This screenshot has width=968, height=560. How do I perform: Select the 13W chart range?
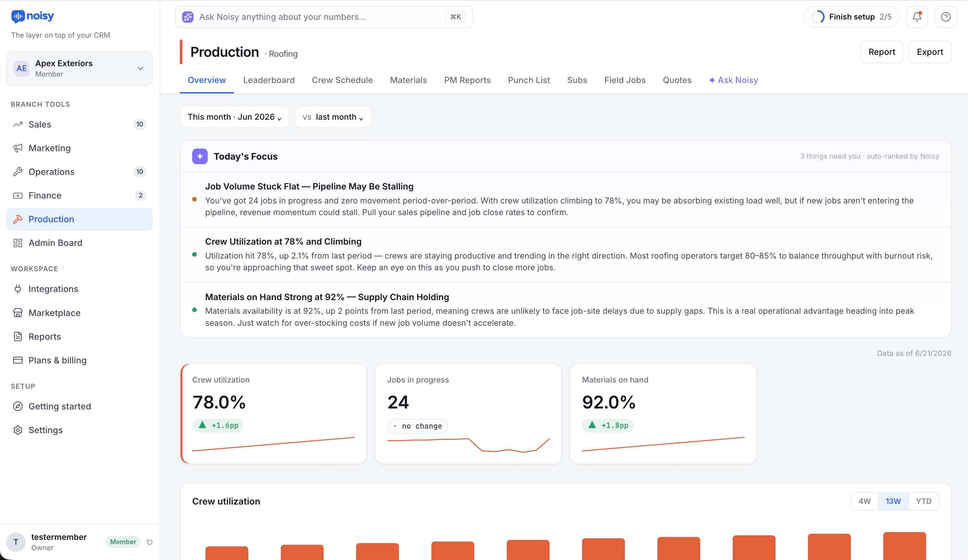point(893,501)
